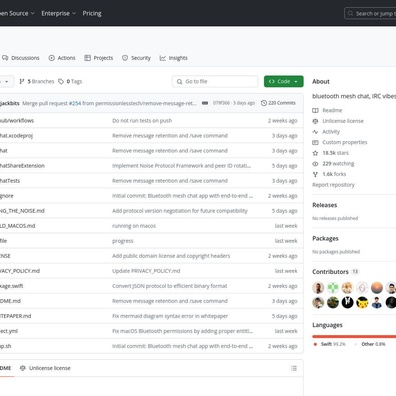Open the Custom properties link
The width and height of the screenshot is (396, 396).
click(x=345, y=142)
